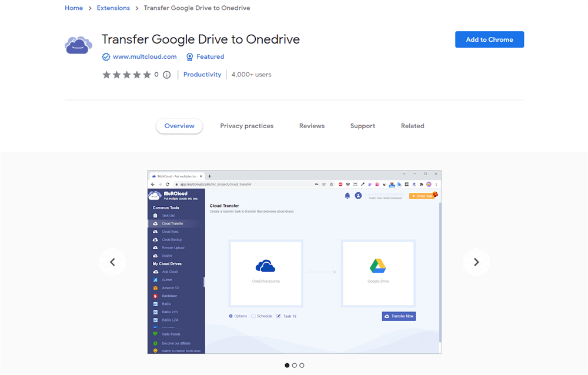Image resolution: width=588 pixels, height=375 pixels.
Task: Click the Add to Chrome button
Action: tap(489, 39)
